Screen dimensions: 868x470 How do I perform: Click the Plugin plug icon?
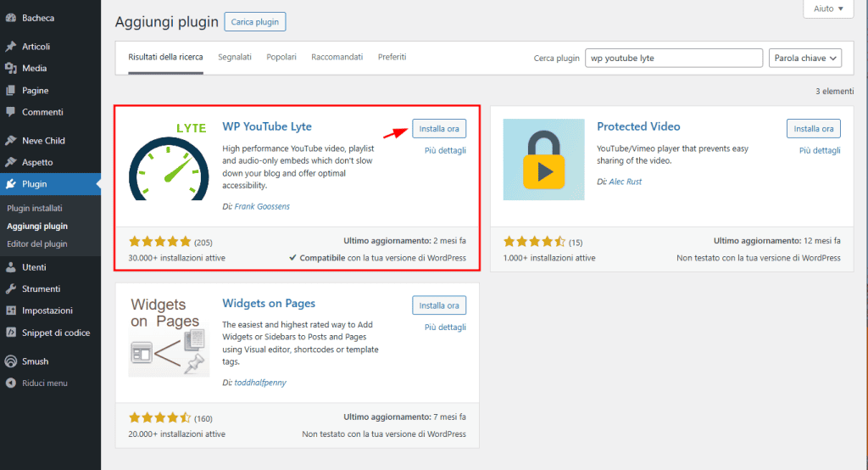pos(10,184)
